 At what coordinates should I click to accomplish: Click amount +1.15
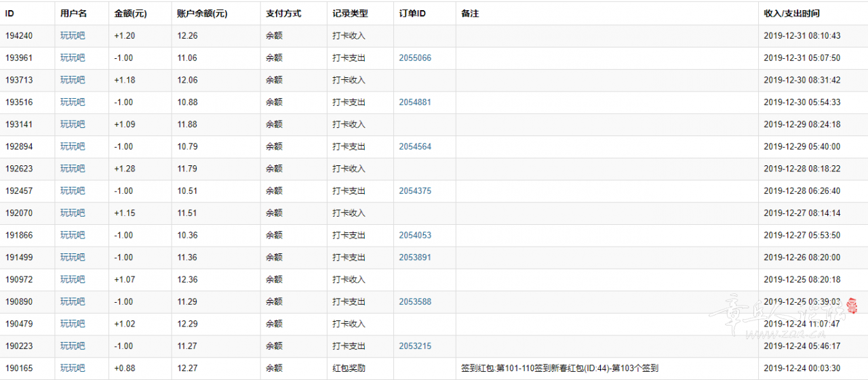point(125,213)
